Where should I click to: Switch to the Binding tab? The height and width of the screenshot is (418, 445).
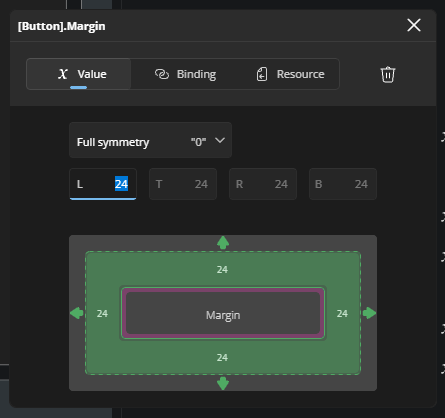[185, 74]
